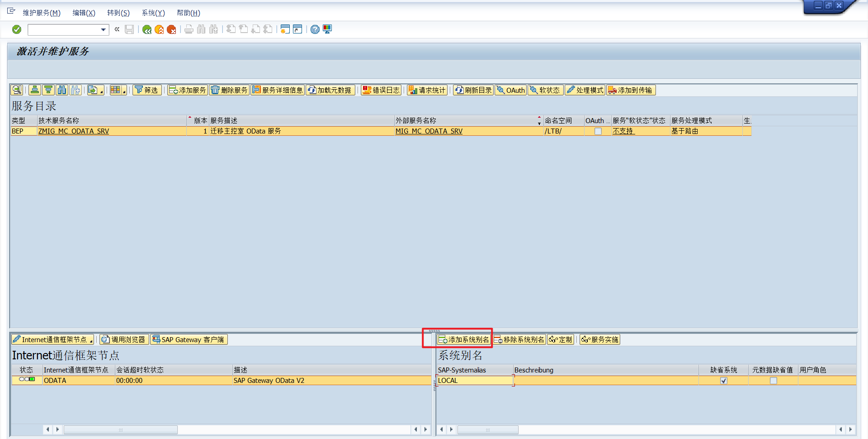Collapse the command field with double-chevron icon
Viewport: 868px width, 439px height.
[x=117, y=29]
